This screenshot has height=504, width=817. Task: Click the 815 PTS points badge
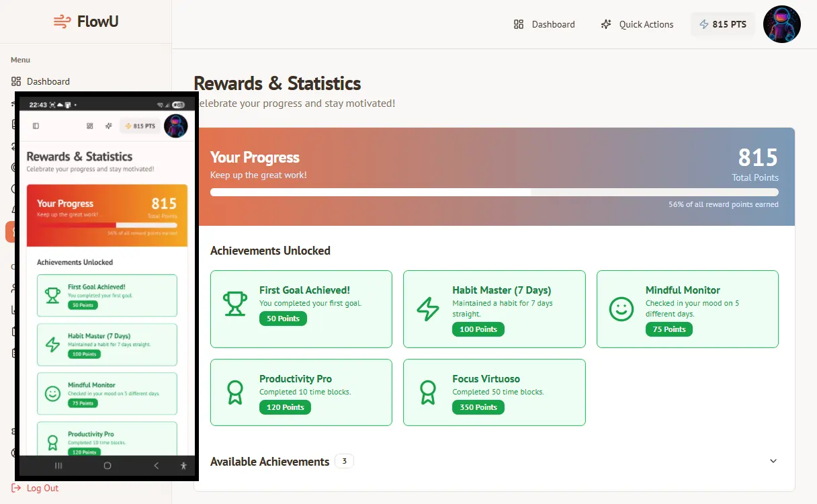pos(723,24)
